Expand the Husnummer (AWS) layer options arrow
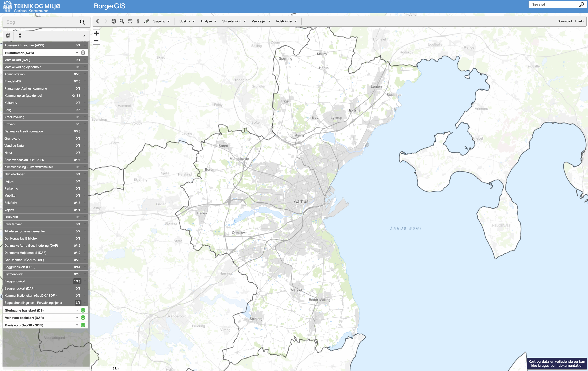Image resolution: width=588 pixels, height=371 pixels. click(77, 53)
